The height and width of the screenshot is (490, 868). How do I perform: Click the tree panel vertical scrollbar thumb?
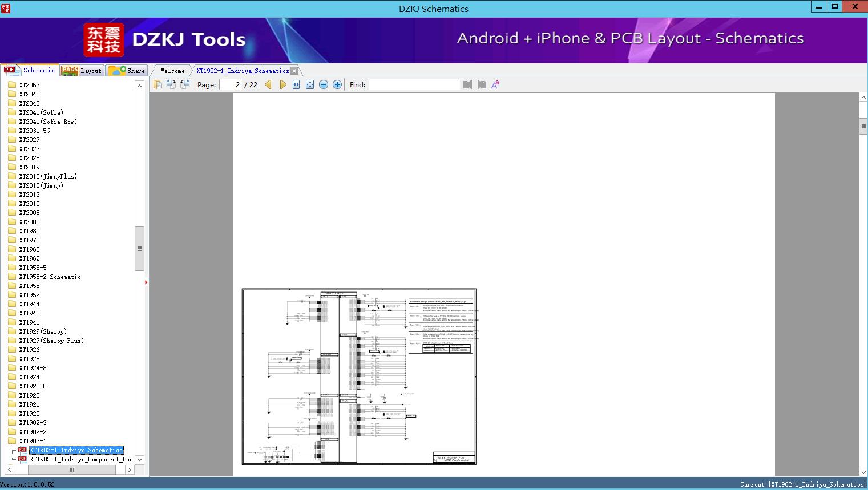pos(139,249)
